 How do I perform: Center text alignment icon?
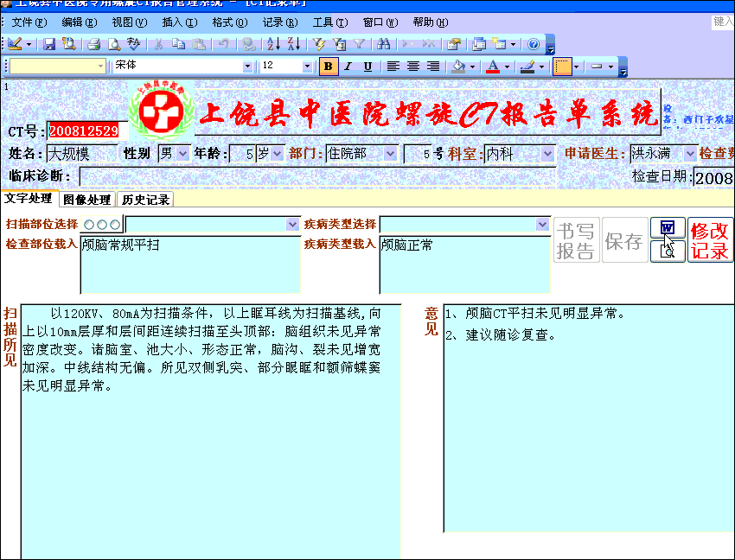[413, 67]
